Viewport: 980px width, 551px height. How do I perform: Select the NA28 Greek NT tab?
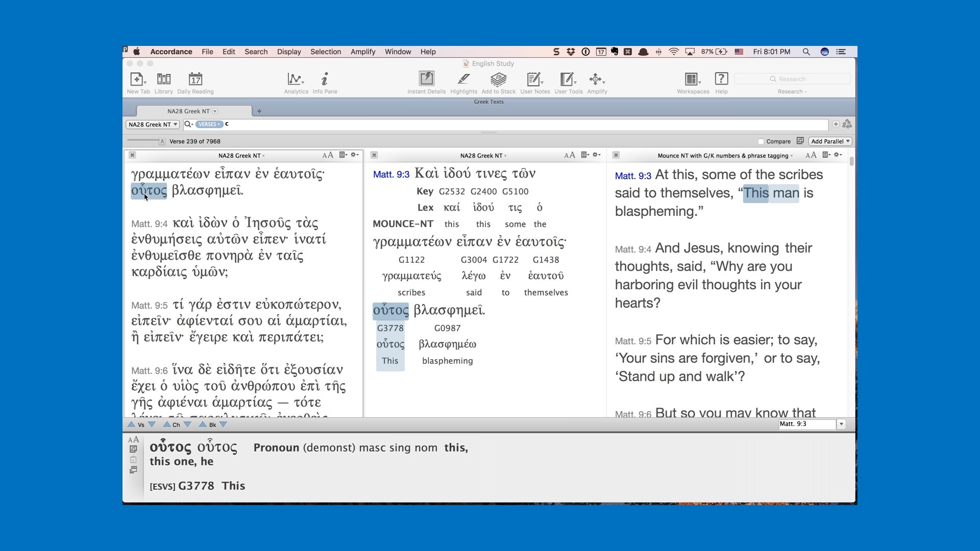(188, 111)
